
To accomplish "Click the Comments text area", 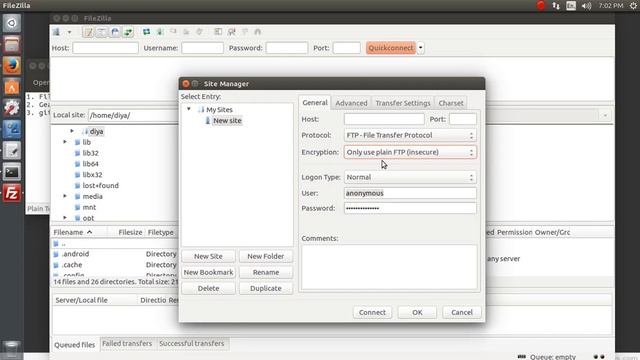I will pos(389,267).
